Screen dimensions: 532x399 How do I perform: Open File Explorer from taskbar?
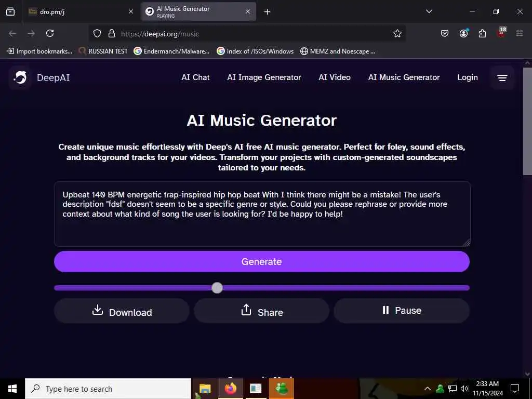[205, 389]
